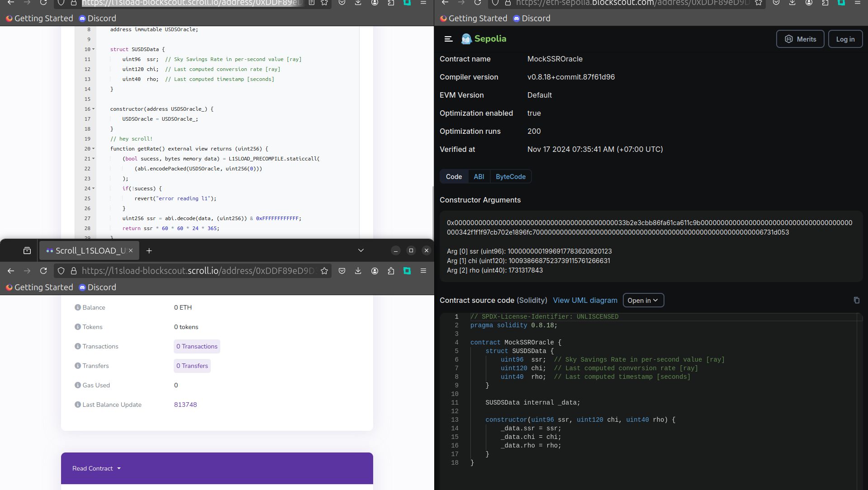Click teal extension icon in Scroll_L1SLOAD window

click(x=407, y=271)
